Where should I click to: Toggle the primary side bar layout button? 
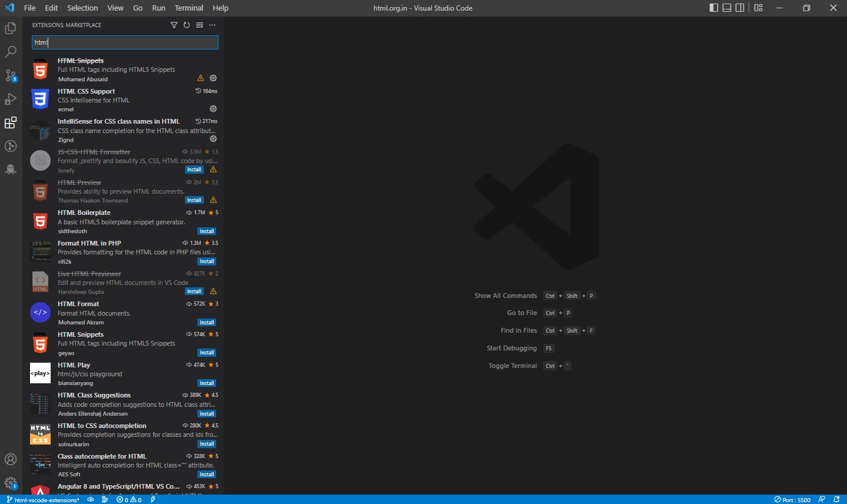click(x=714, y=8)
